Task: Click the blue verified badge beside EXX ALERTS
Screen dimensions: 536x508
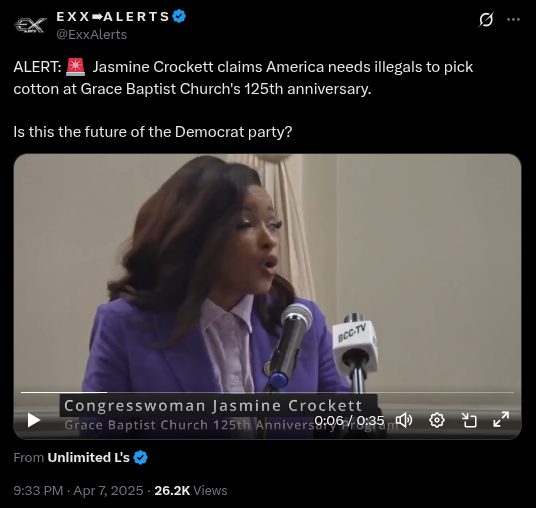Action: pyautogui.click(x=179, y=16)
